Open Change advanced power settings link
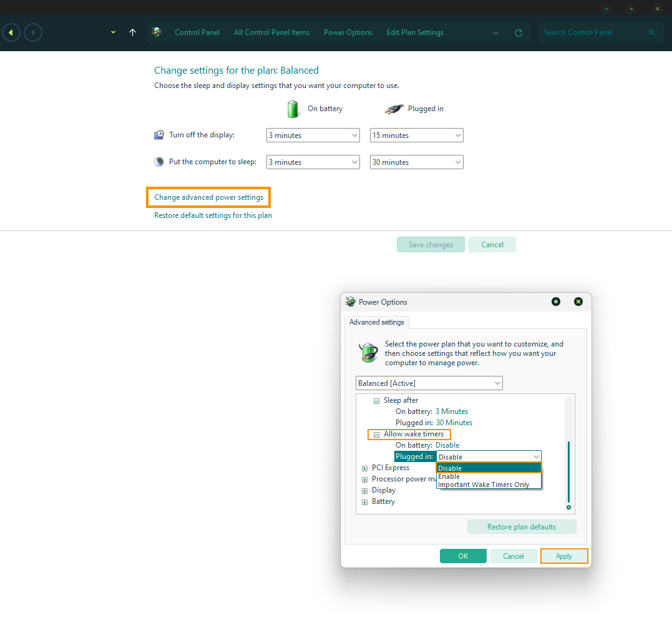 (x=209, y=197)
